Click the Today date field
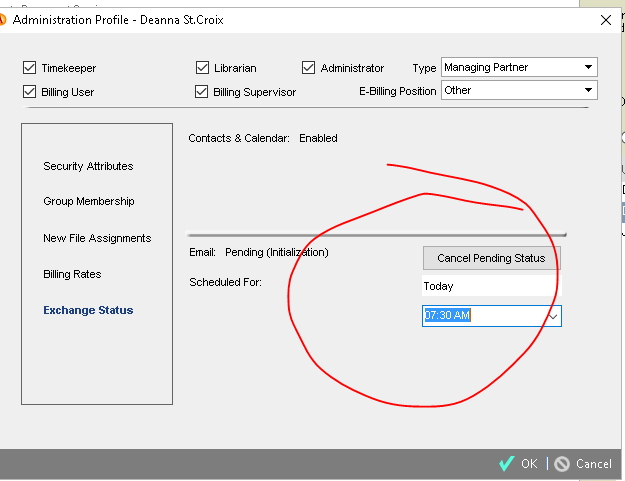625x481 pixels. tap(491, 286)
